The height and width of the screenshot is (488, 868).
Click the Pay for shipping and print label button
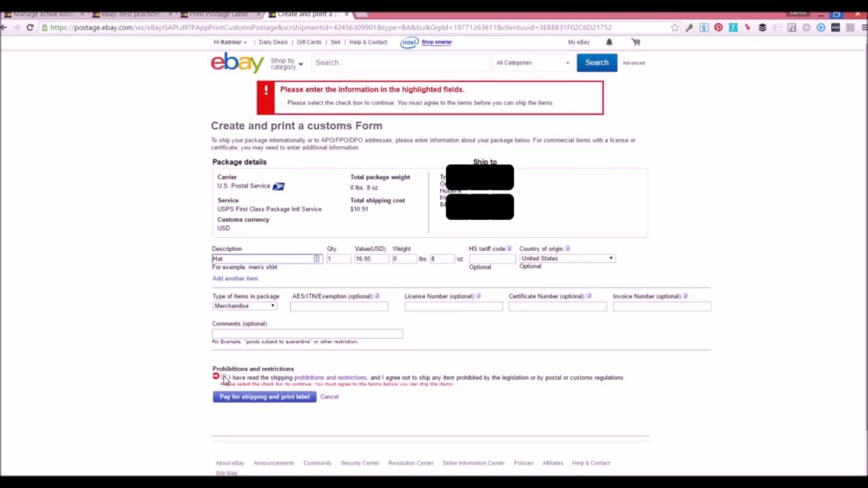point(264,396)
